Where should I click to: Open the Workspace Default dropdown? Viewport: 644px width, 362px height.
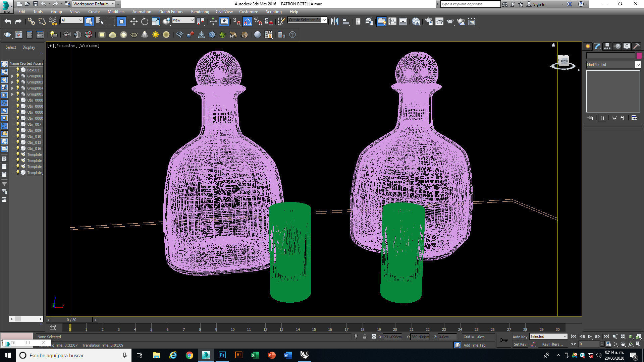[x=94, y=4]
